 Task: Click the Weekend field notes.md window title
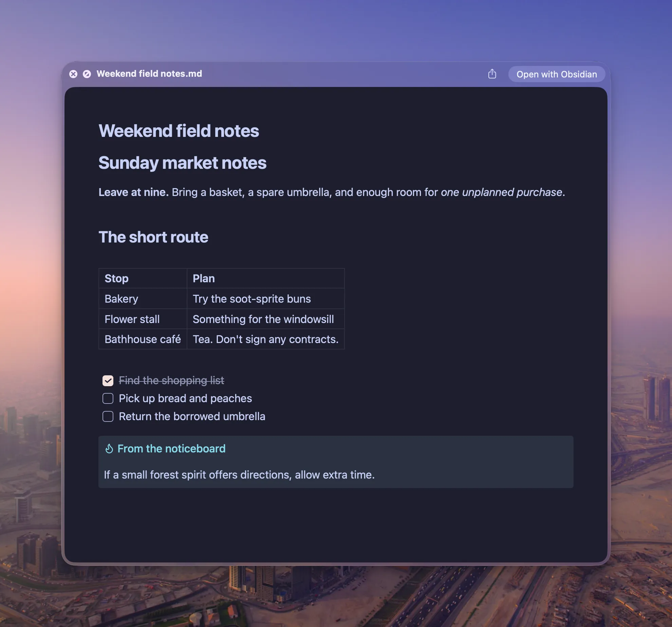(x=149, y=74)
